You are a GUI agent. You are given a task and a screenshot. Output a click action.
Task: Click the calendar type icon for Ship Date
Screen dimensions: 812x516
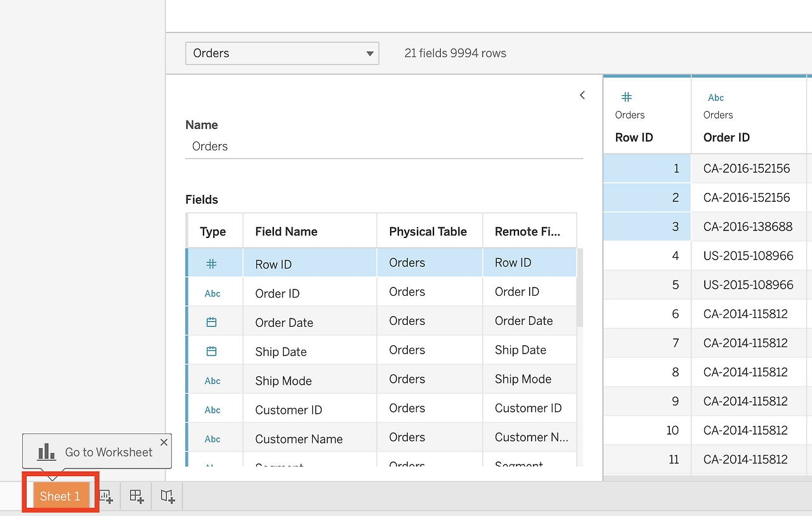[x=212, y=352]
